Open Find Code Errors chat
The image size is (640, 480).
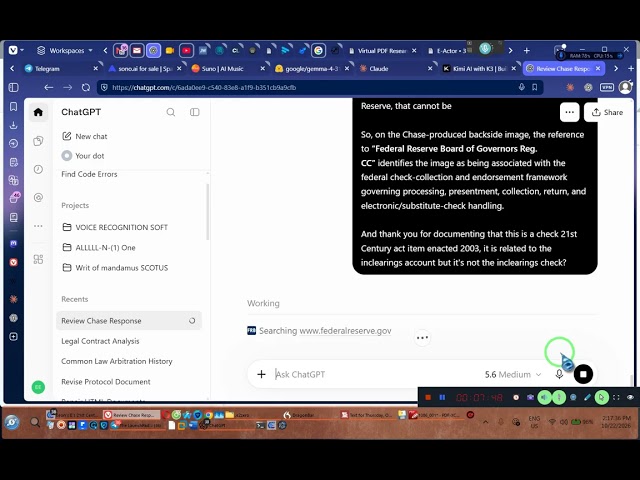tap(89, 174)
